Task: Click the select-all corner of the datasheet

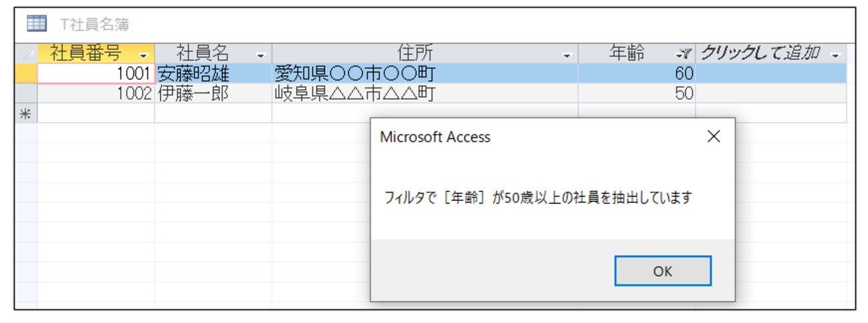Action: 26,53
